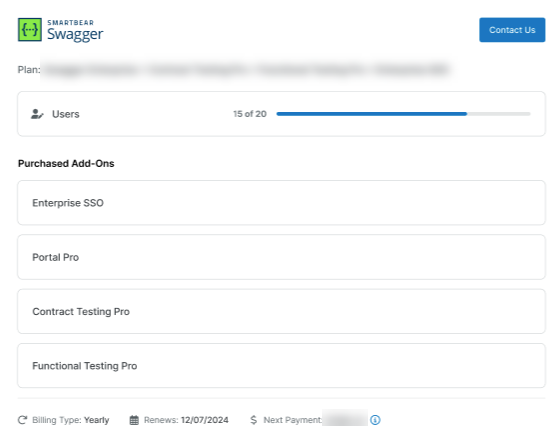The width and height of the screenshot is (551, 436).
Task: Click the users usage progress bar
Action: 403,114
